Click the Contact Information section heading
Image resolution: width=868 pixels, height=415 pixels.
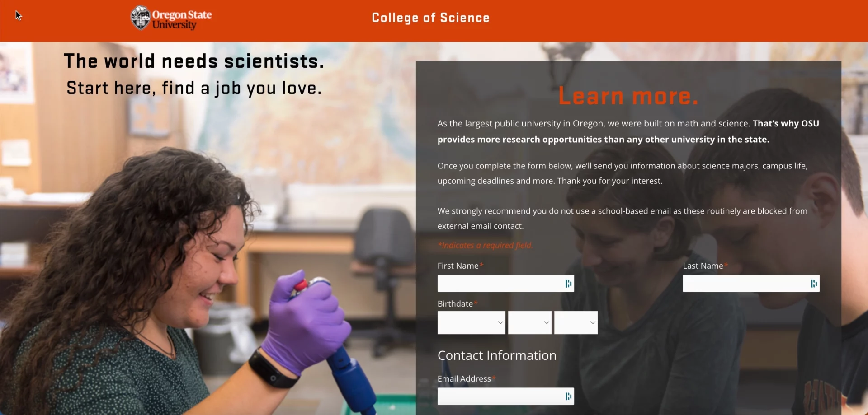point(497,355)
